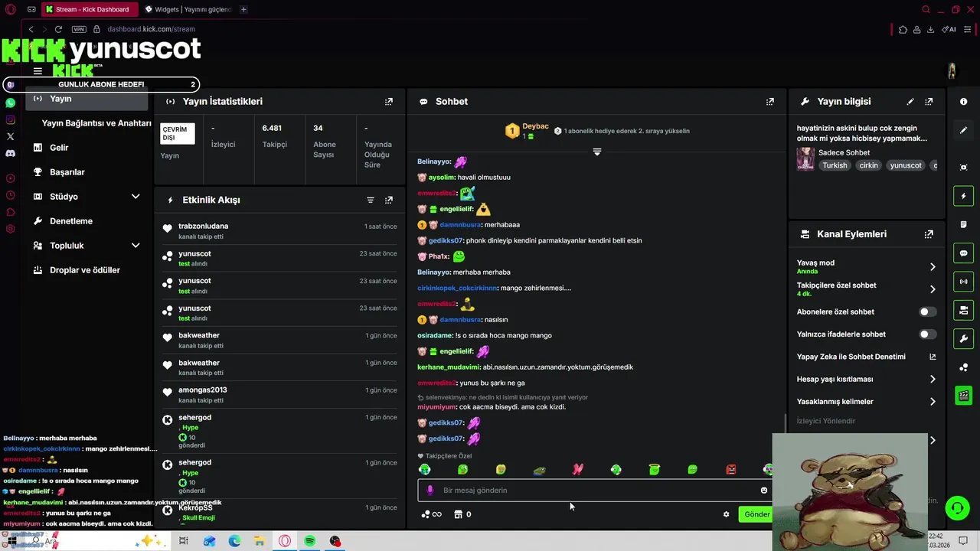Toggle the wrench widget in right sidebar

click(x=964, y=338)
